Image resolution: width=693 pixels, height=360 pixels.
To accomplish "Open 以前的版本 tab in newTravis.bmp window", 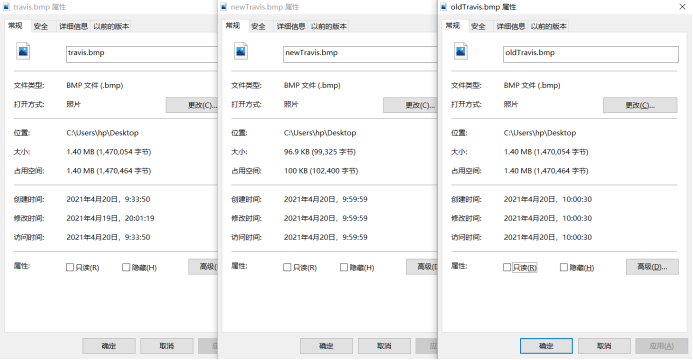I will pyautogui.click(x=329, y=27).
